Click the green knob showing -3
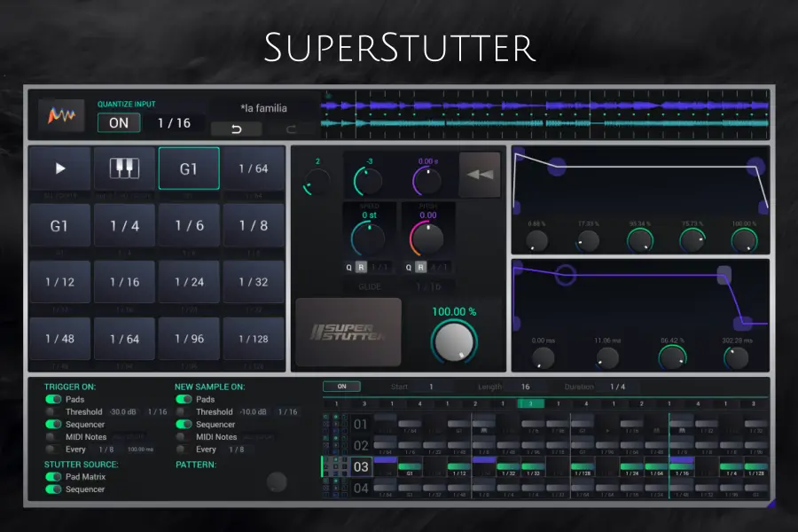This screenshot has width=798, height=532. (368, 181)
